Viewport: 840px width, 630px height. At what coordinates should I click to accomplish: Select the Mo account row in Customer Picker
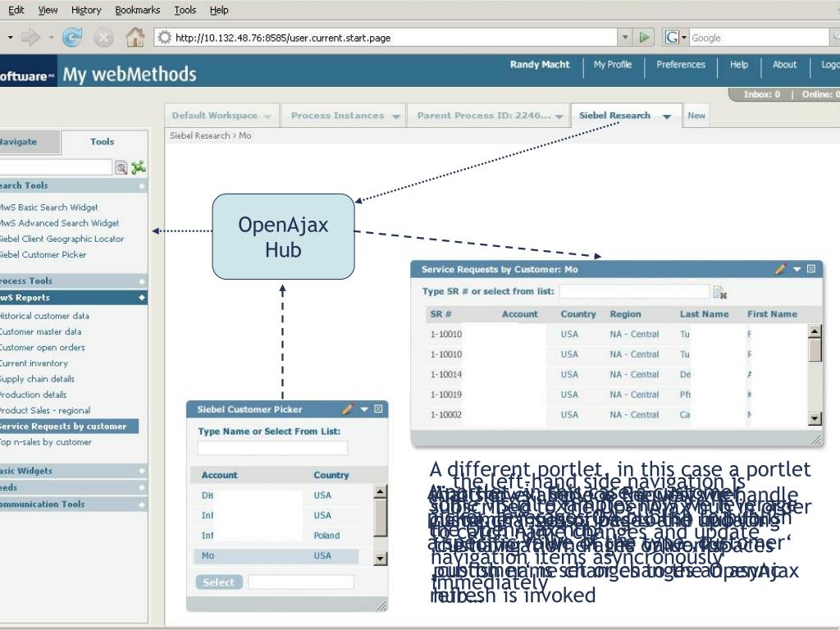276,556
